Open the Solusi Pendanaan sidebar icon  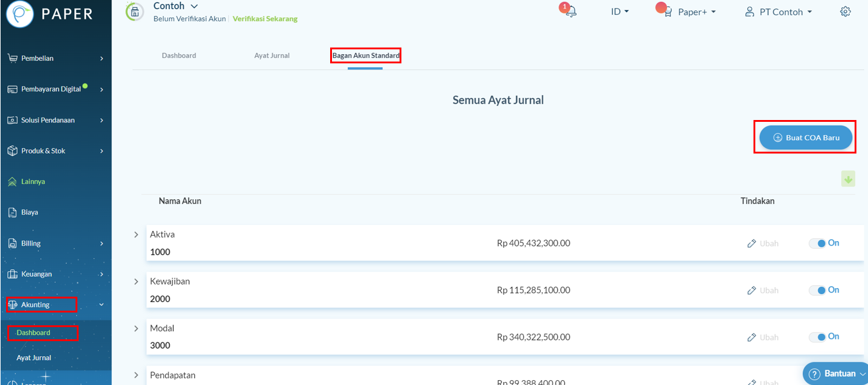tap(13, 119)
